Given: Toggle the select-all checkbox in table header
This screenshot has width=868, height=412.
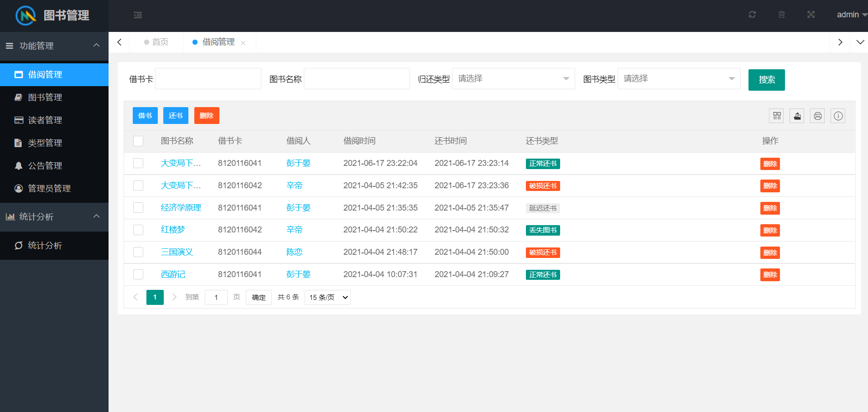Looking at the screenshot, I should pos(138,141).
